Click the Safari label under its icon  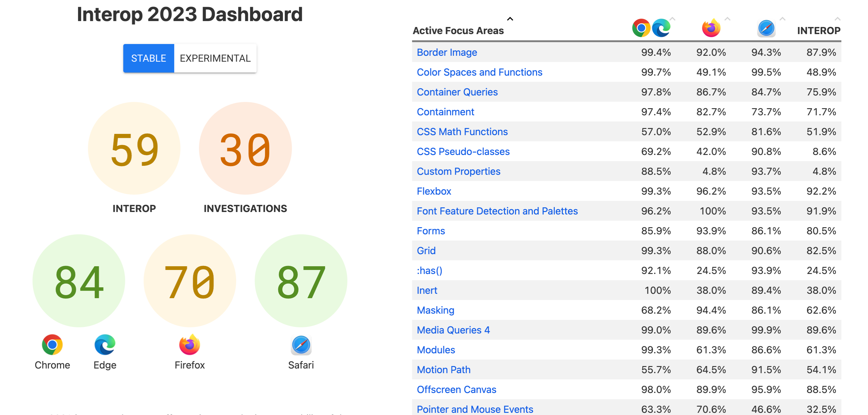(x=301, y=365)
